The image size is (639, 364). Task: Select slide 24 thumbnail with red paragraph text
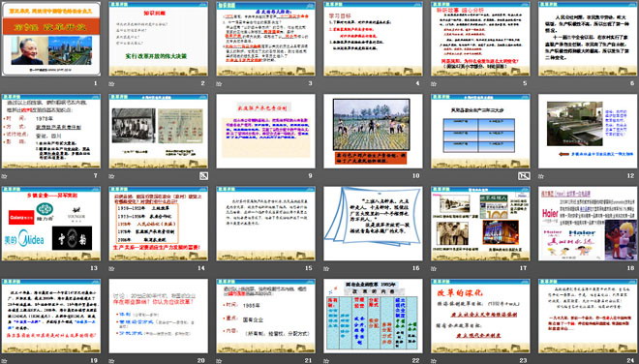pyautogui.click(x=588, y=316)
